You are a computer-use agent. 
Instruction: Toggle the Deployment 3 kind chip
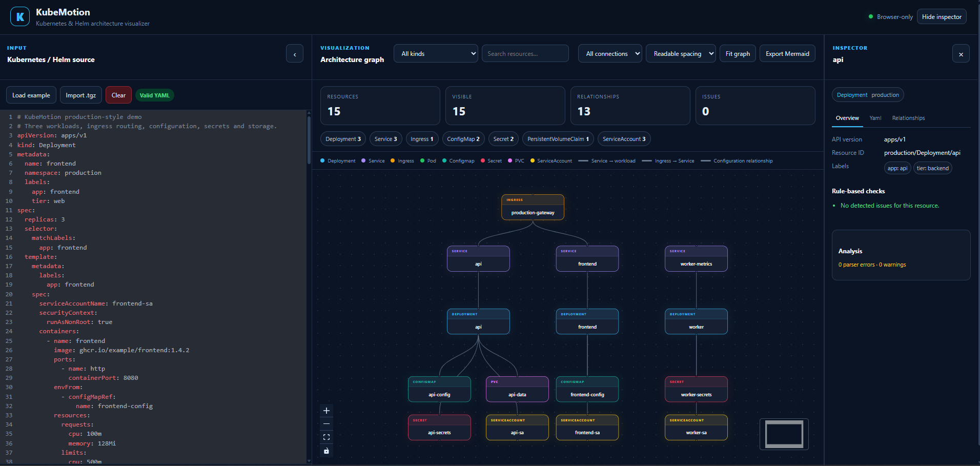[343, 139]
